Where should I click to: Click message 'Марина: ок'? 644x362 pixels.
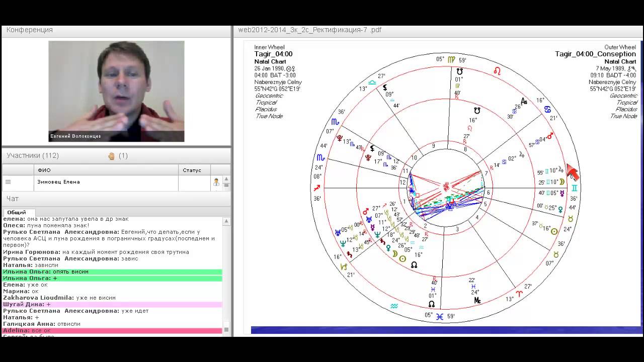click(x=21, y=291)
